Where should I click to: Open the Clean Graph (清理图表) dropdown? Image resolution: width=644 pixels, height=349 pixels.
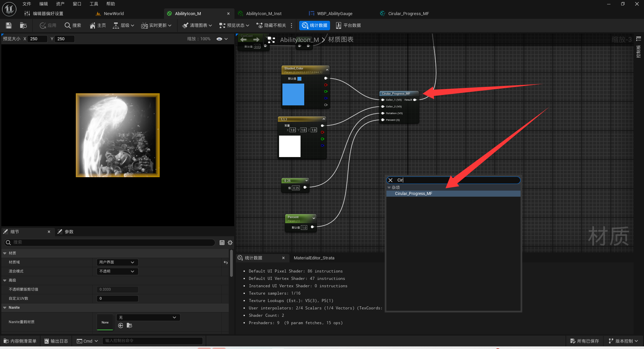(197, 26)
